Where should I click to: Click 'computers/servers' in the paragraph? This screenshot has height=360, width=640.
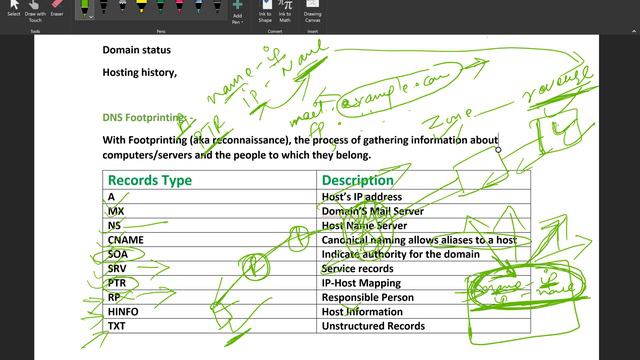point(147,155)
